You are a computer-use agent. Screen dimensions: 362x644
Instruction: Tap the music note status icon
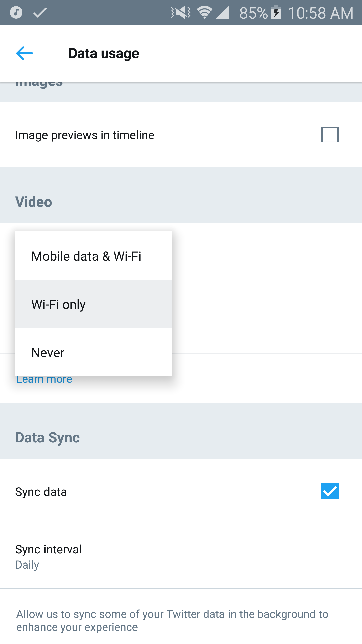16,12
